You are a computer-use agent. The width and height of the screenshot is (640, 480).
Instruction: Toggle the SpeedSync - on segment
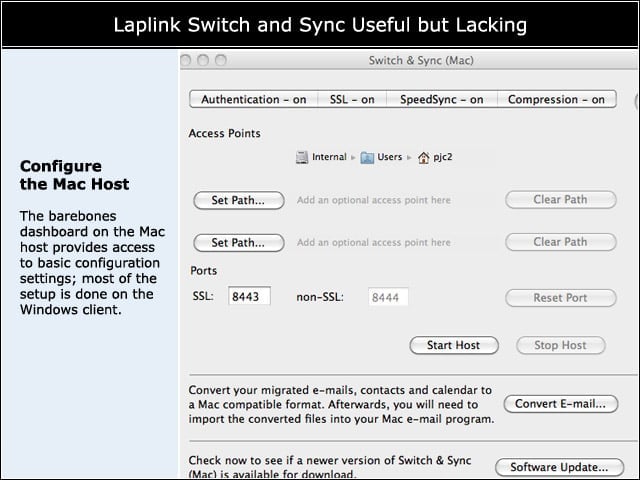pyautogui.click(x=442, y=99)
